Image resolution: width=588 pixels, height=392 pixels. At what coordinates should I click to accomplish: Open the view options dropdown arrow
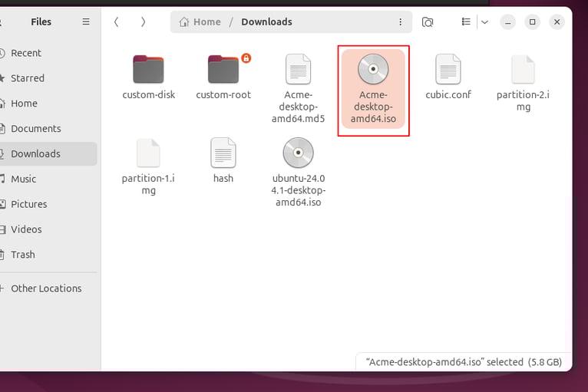(485, 22)
